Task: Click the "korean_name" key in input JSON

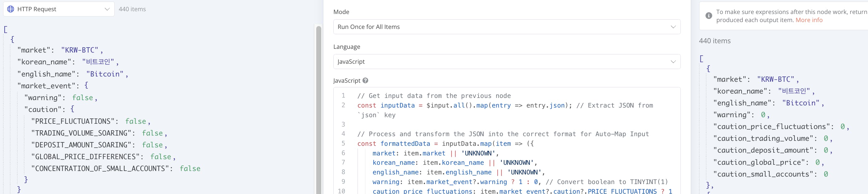Action: click(44, 62)
